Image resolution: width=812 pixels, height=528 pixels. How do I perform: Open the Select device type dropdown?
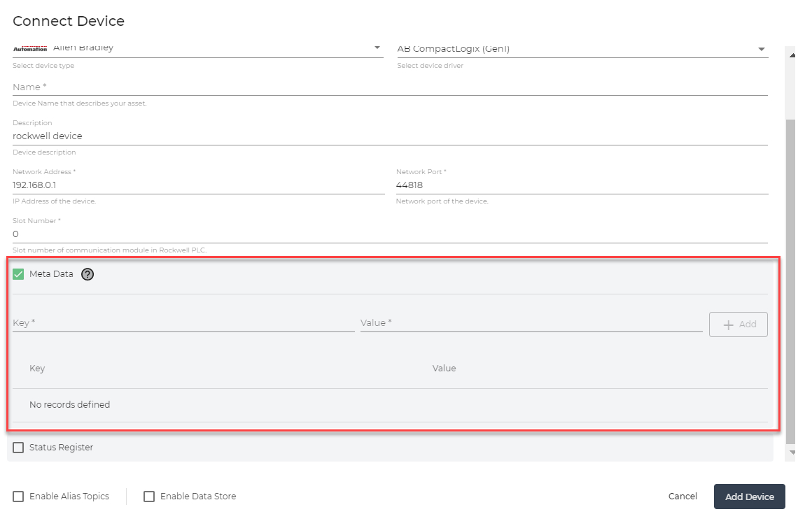click(377, 48)
